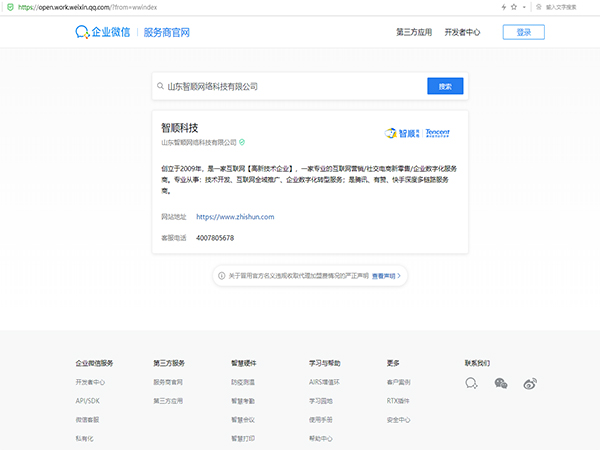Open the 开发者中心 header menu
600x450 pixels.
[462, 32]
